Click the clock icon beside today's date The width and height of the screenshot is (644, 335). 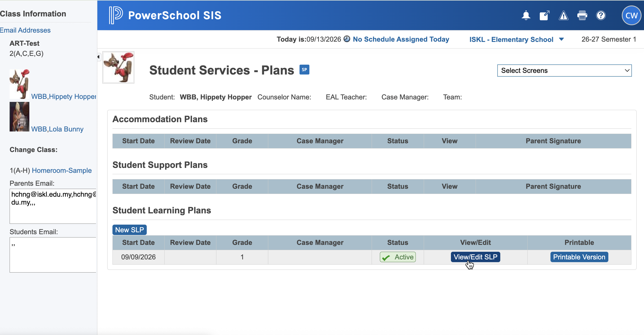(347, 39)
